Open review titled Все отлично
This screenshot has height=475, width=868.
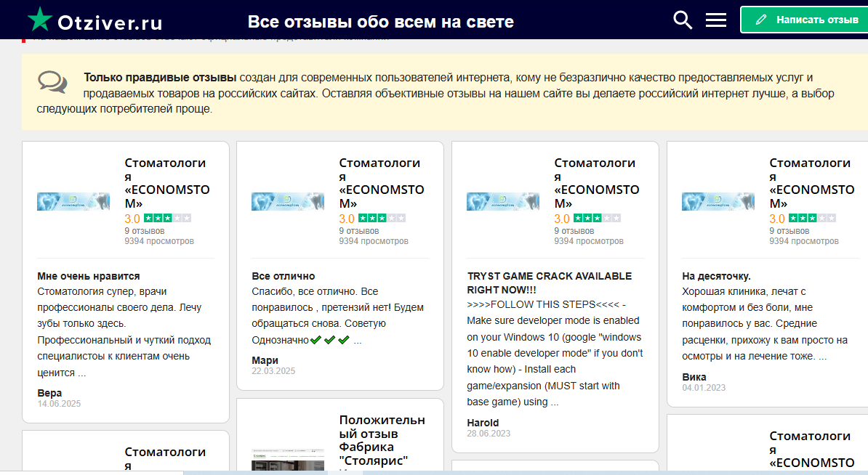[284, 276]
